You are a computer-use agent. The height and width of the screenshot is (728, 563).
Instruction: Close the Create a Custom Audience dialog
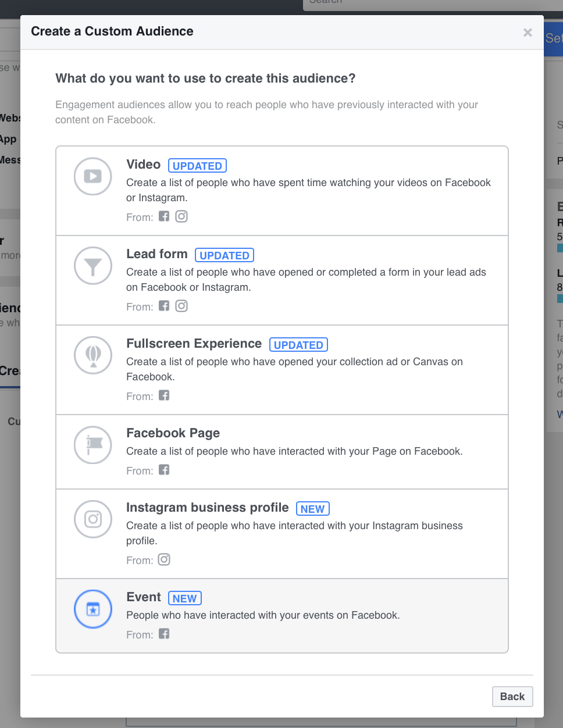528,33
